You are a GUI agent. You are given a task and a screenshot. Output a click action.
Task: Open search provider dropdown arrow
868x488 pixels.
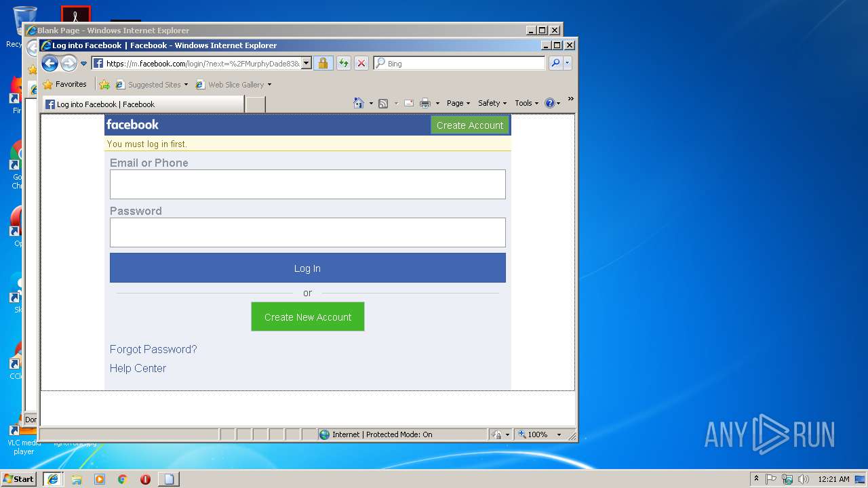click(568, 63)
